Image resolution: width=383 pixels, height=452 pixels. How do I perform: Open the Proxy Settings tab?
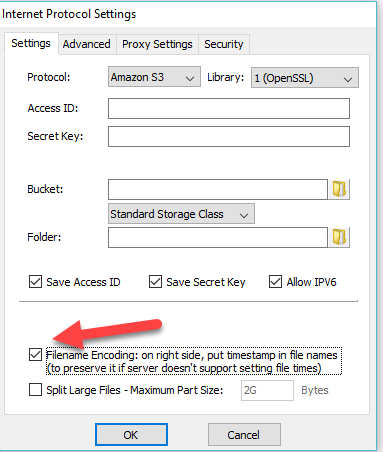[x=157, y=44]
